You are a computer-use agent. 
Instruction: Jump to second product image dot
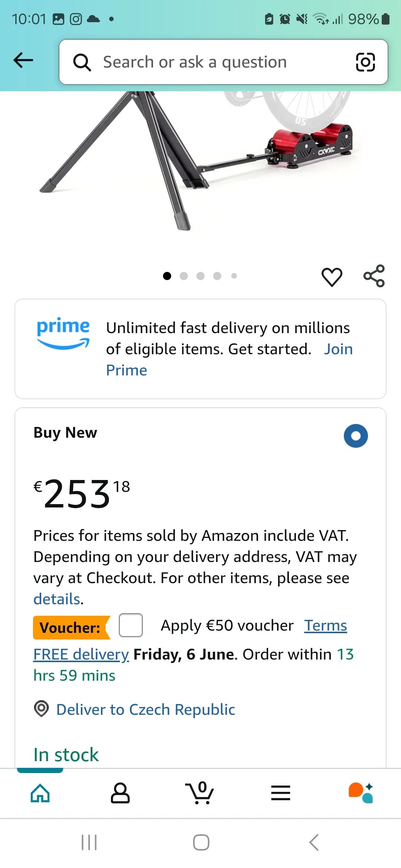pyautogui.click(x=184, y=276)
